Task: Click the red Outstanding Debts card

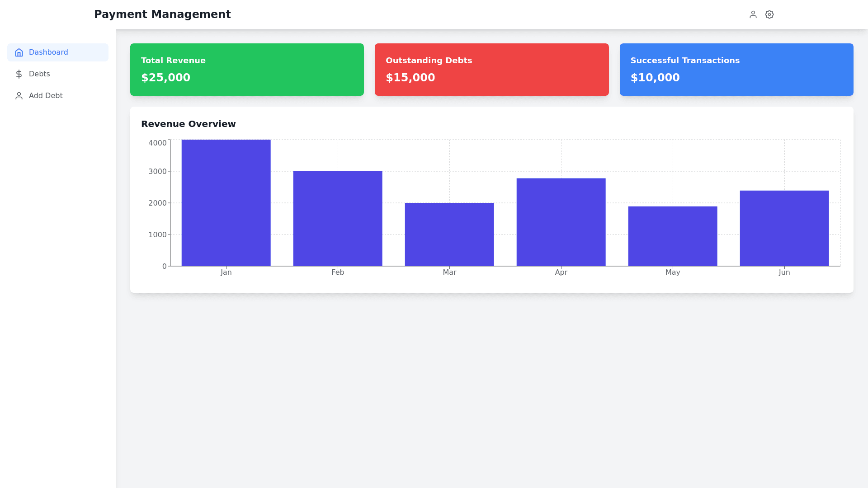Action: pyautogui.click(x=491, y=70)
